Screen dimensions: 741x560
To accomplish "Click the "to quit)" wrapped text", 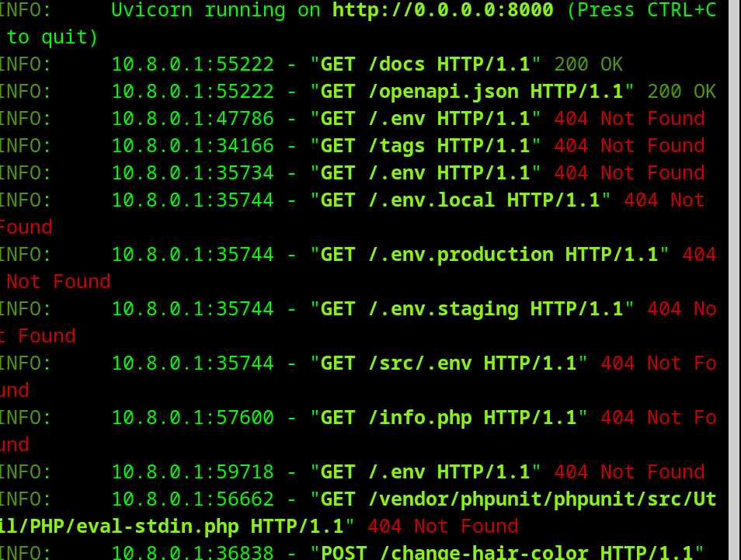I will click(x=52, y=37).
